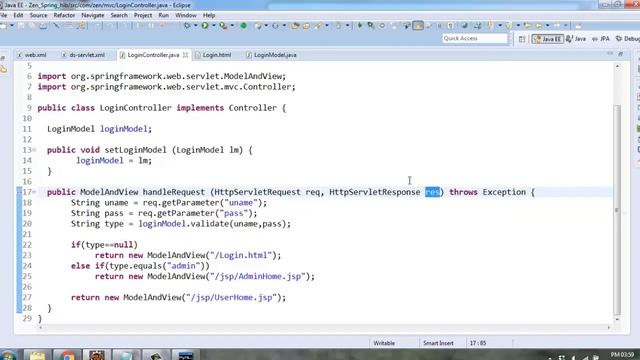
Task: Click the New file toolbar icon
Action: coord(4,26)
